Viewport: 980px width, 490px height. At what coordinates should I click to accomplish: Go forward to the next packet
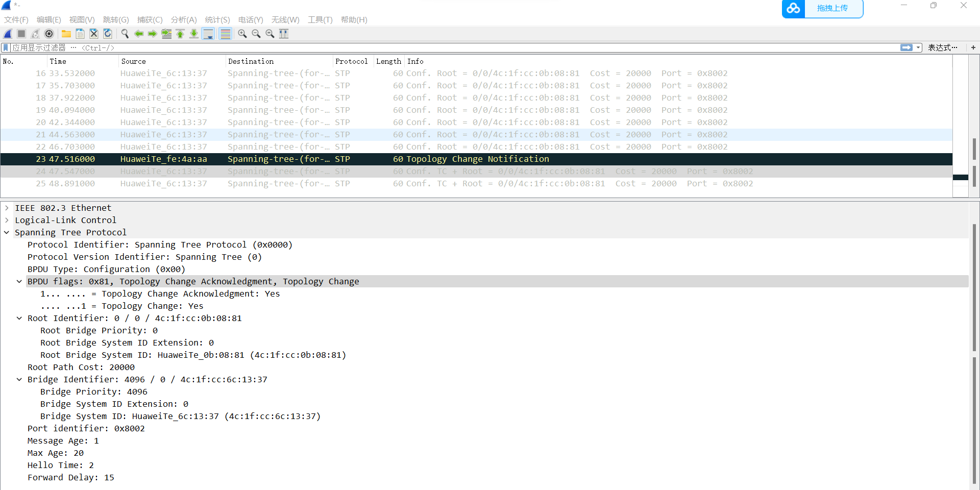[x=152, y=34]
